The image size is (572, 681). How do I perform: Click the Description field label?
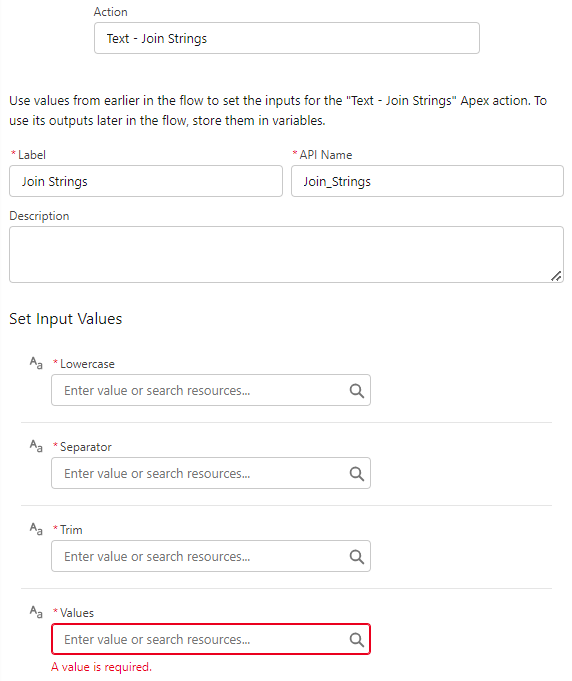39,216
